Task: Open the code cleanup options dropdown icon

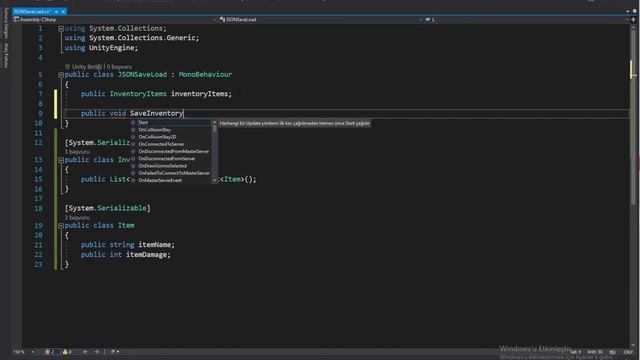Action: click(x=114, y=352)
